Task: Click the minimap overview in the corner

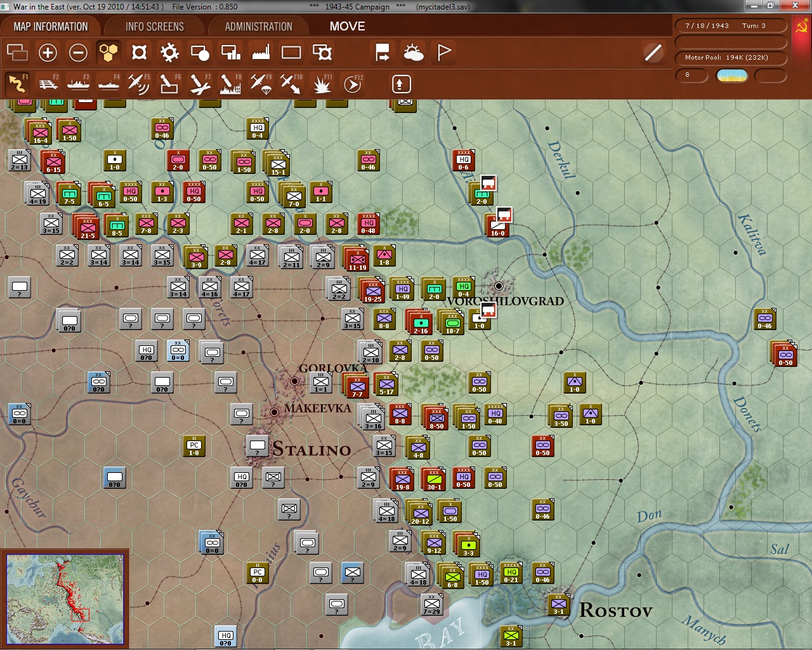Action: (x=65, y=599)
